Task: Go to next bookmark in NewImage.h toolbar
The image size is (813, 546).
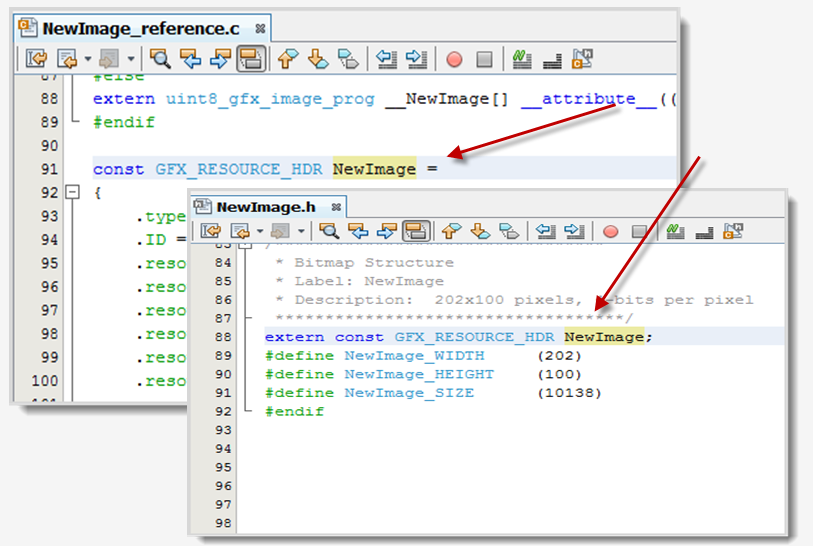Action: tap(479, 231)
